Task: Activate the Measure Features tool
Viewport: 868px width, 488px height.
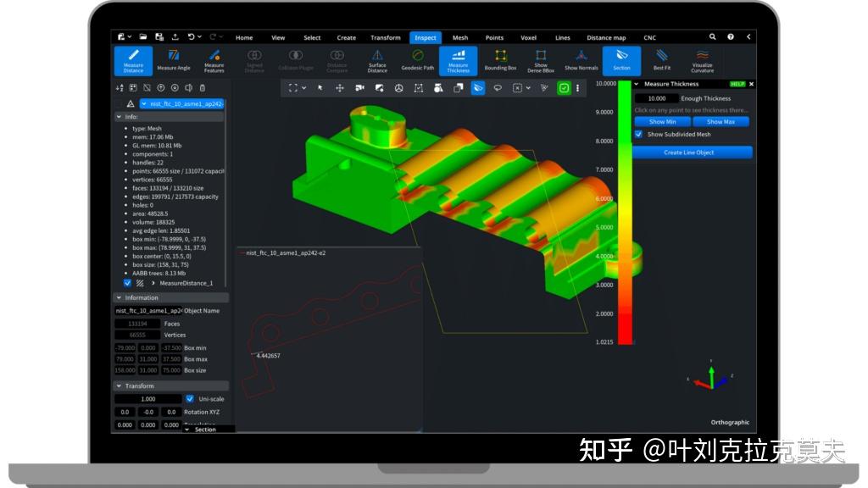Action: pyautogui.click(x=214, y=60)
